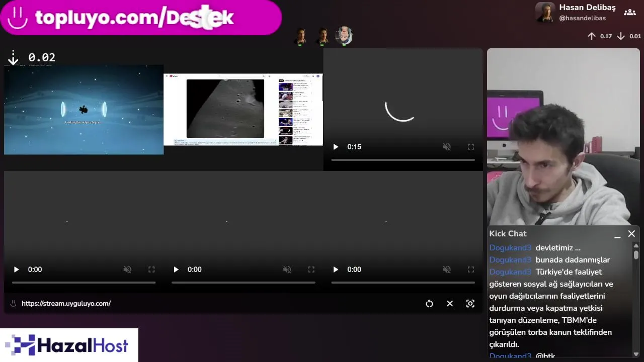644x362 pixels.
Task: Click the Kick Chat scrollbar up arrow
Action: point(636,246)
